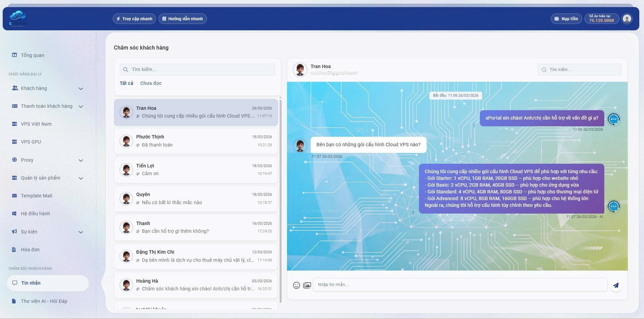Open conversation with Thanh
This screenshot has height=319, width=644.
point(196,227)
